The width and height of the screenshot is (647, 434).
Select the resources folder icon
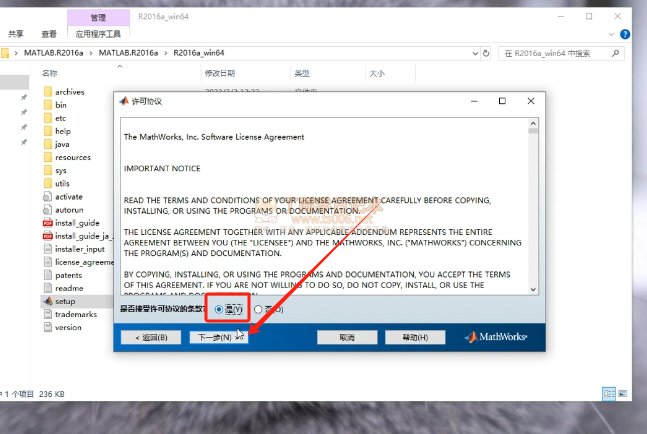(x=48, y=157)
